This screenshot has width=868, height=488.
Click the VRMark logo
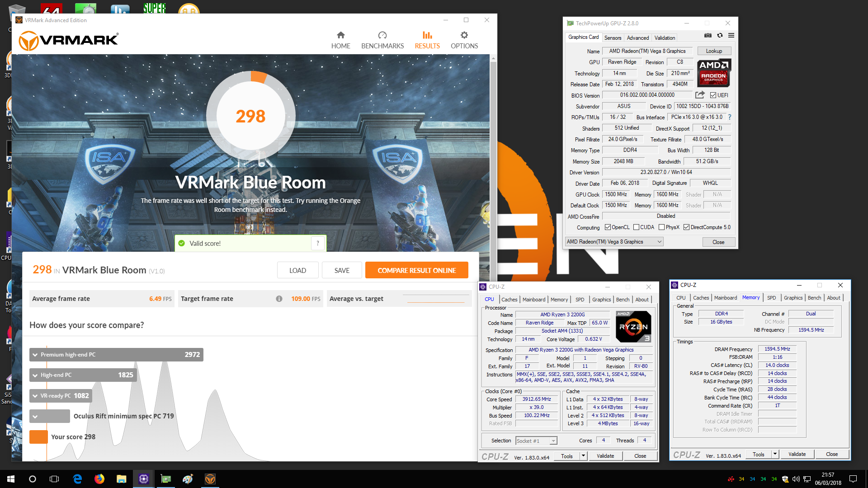click(69, 41)
